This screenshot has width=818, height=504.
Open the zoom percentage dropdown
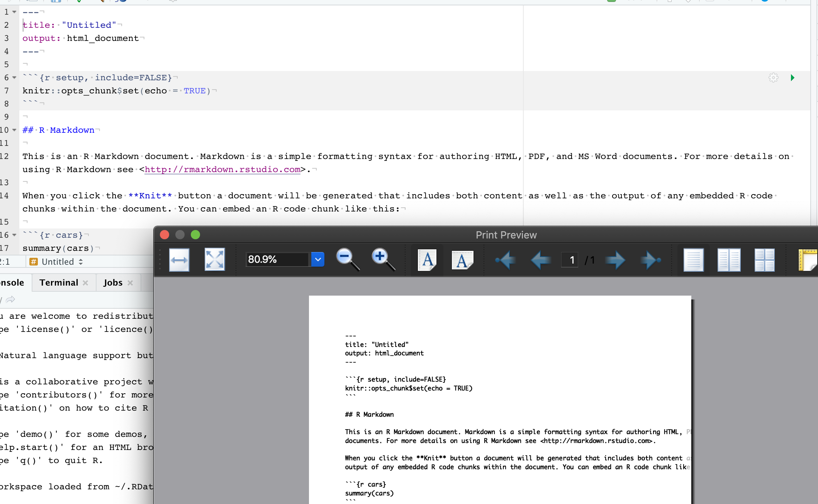coord(318,259)
